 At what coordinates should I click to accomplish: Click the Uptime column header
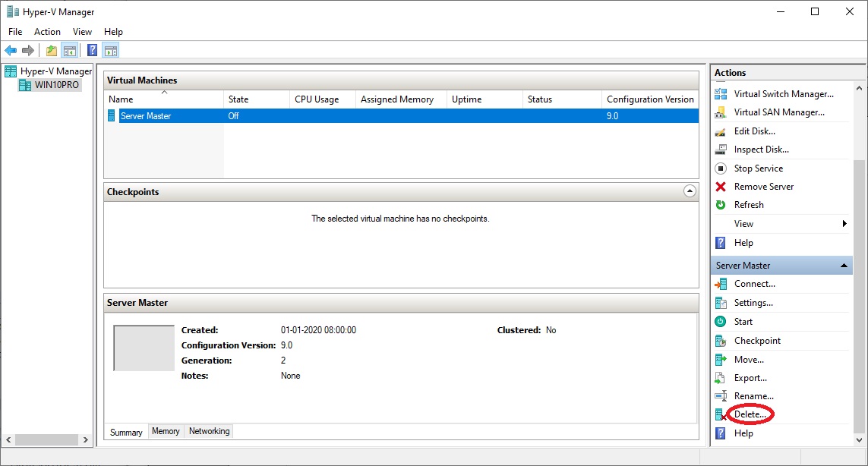coord(485,99)
